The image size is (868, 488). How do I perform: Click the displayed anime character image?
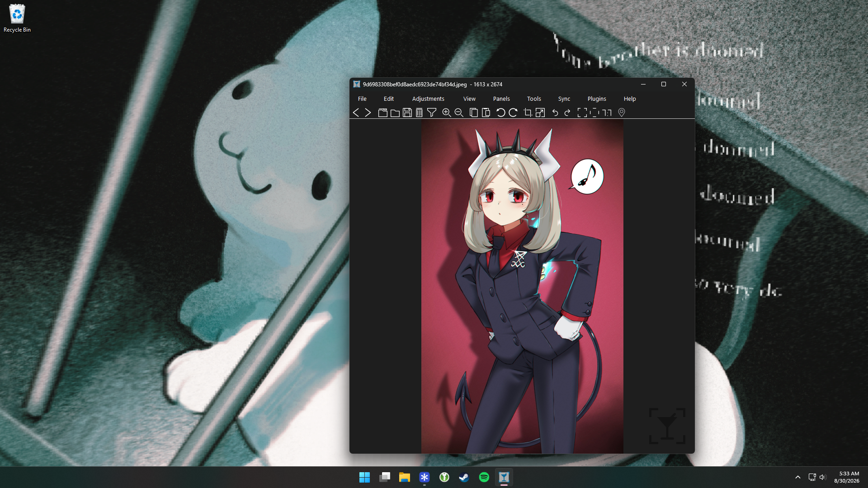[522, 286]
